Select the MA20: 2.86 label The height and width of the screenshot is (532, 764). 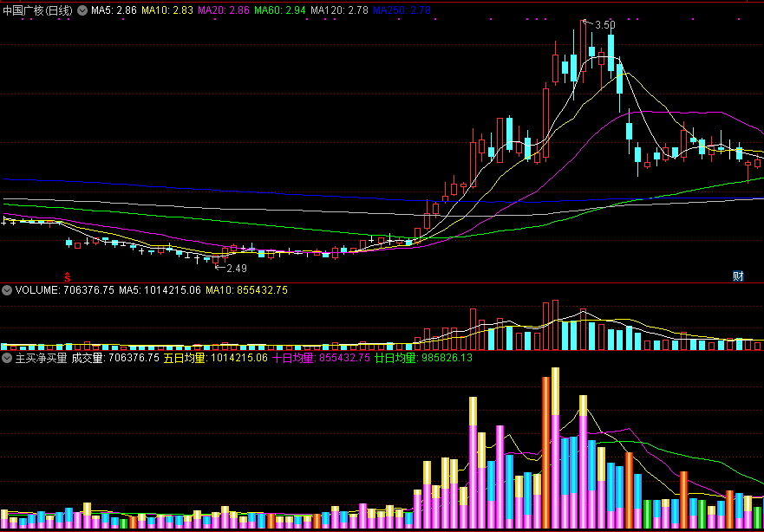tap(224, 10)
